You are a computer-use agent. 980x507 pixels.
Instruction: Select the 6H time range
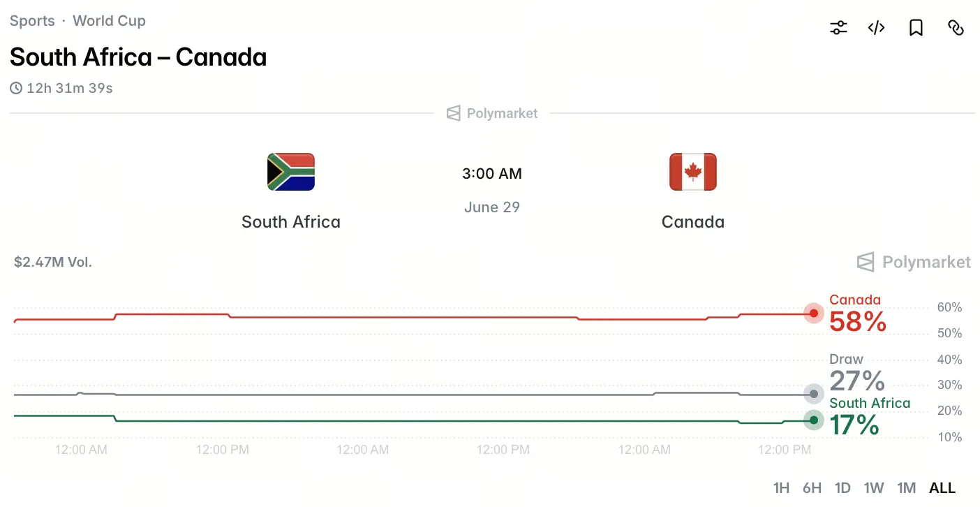[x=812, y=487]
